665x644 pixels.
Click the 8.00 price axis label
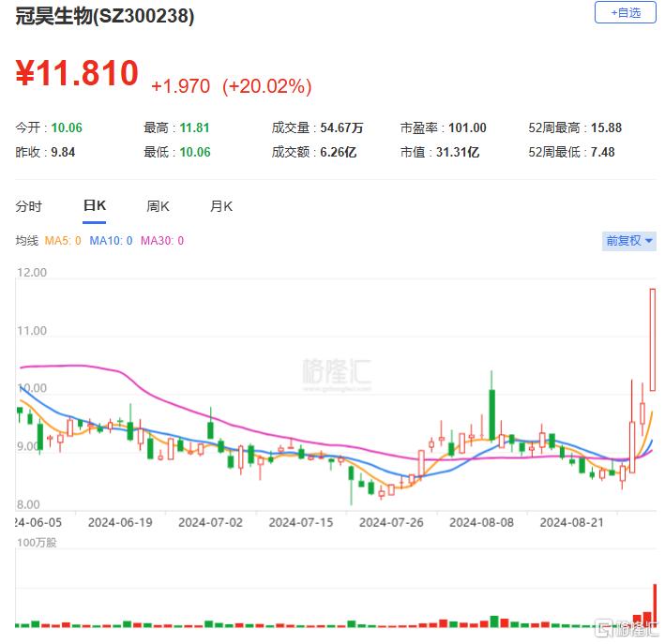[x=28, y=504]
